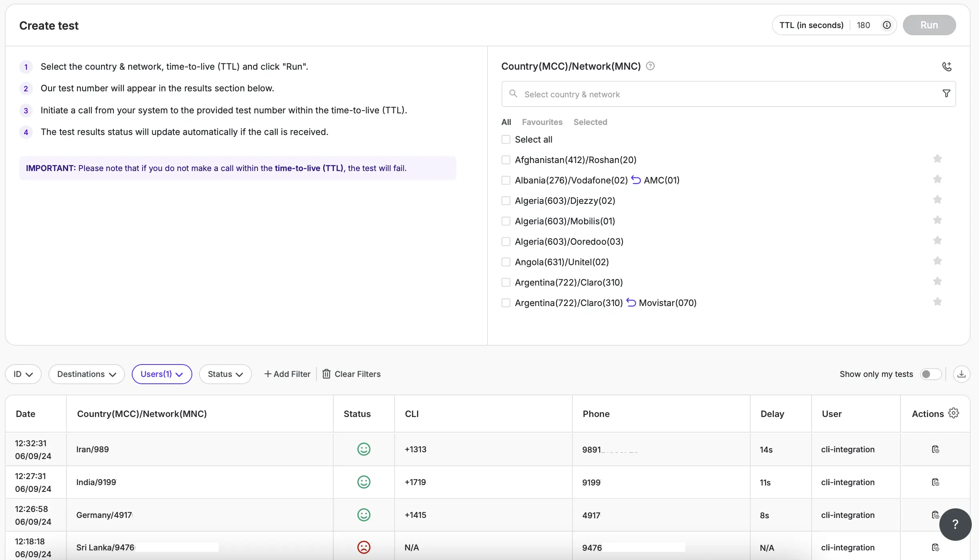Star the Algeria(603)/Djezzy(02) entry

tap(937, 200)
